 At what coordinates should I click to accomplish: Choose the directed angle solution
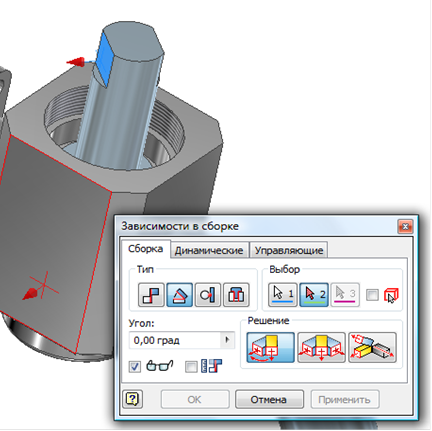[x=271, y=347]
